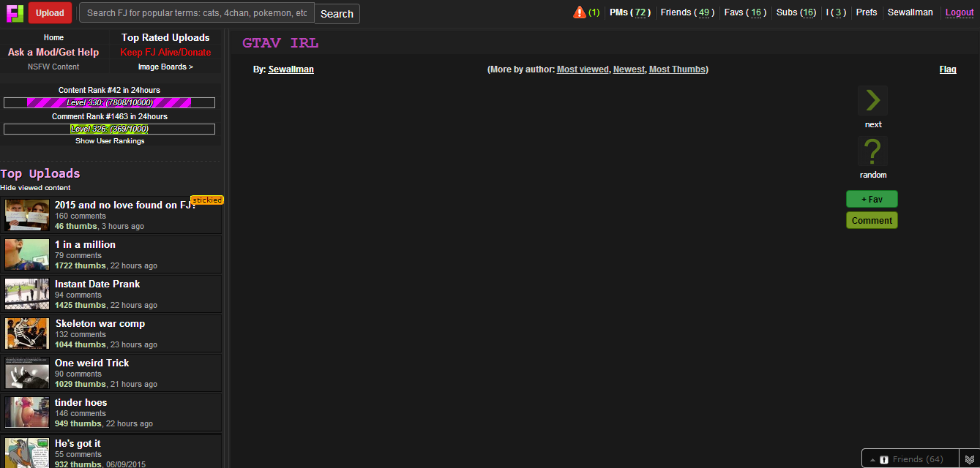Go to next content with green arrow

(872, 100)
